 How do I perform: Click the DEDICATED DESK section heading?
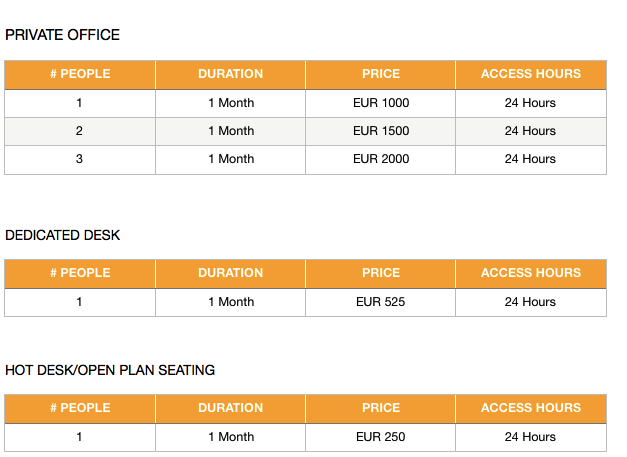point(62,235)
